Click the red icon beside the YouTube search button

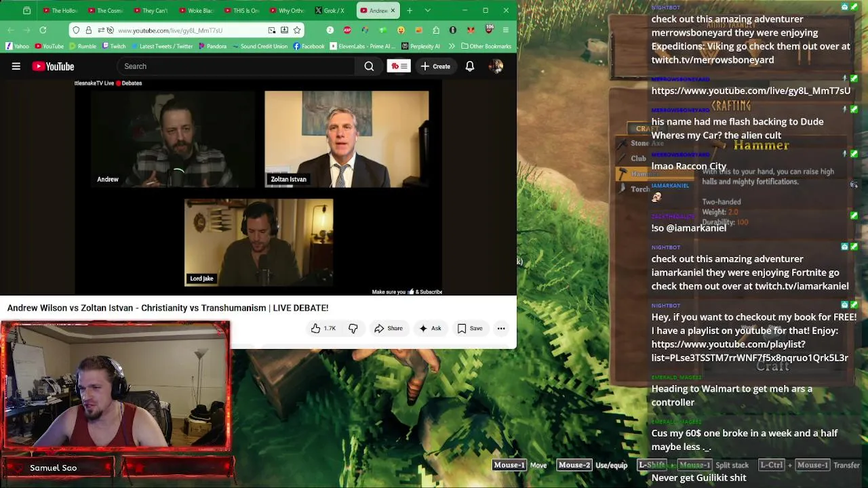pyautogui.click(x=399, y=66)
